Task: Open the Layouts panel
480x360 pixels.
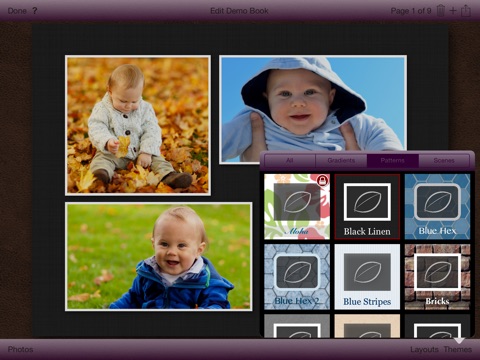Action: tap(424, 349)
